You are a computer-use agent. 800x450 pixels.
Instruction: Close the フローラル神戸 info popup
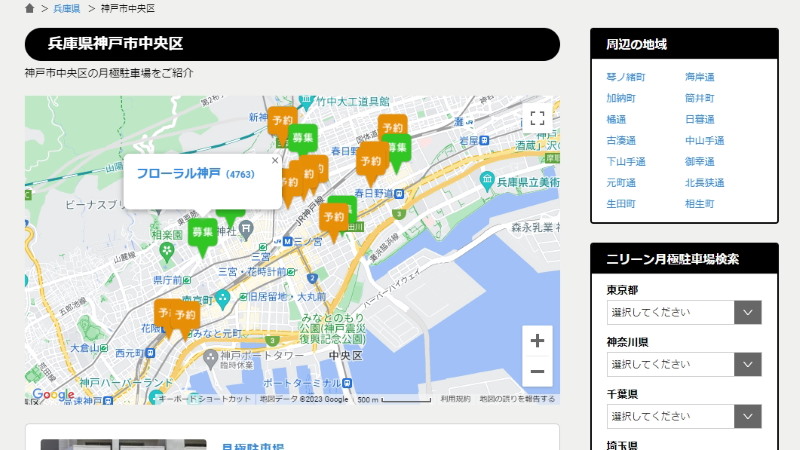pyautogui.click(x=275, y=161)
